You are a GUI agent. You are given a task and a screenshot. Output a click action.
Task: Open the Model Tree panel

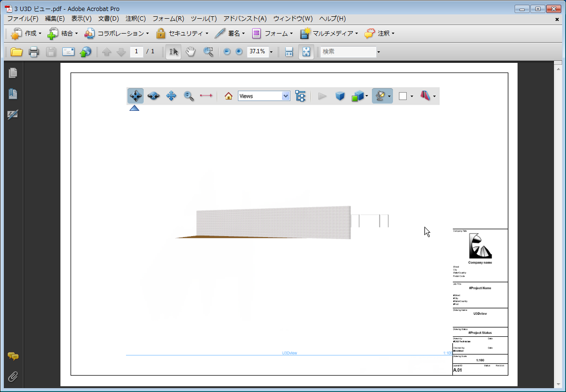click(301, 96)
